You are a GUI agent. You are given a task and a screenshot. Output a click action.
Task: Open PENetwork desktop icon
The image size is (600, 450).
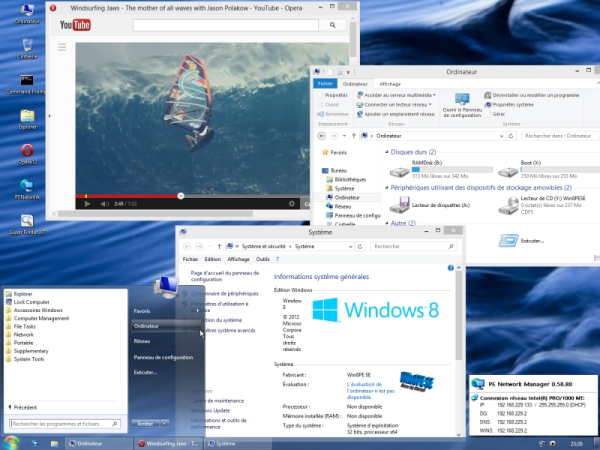tap(27, 189)
